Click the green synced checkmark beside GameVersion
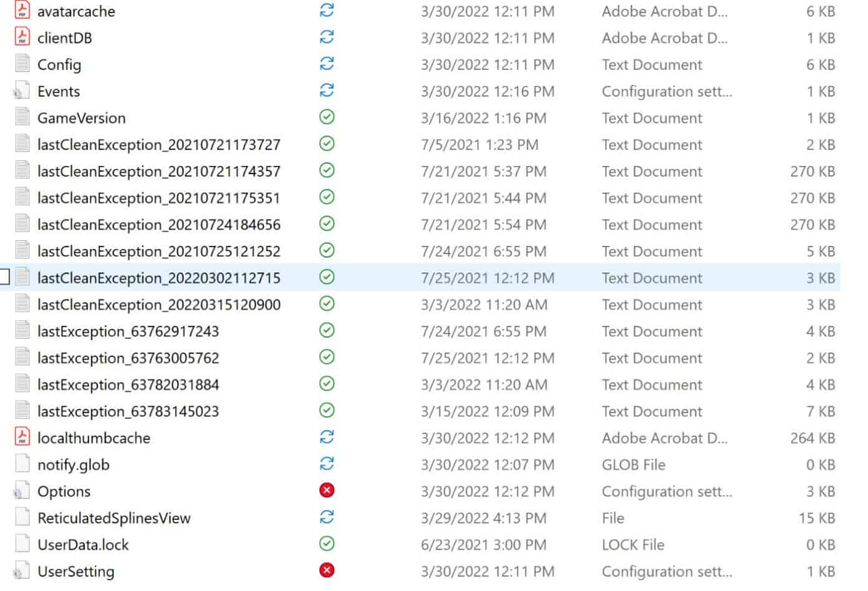This screenshot has width=868, height=591. tap(327, 117)
